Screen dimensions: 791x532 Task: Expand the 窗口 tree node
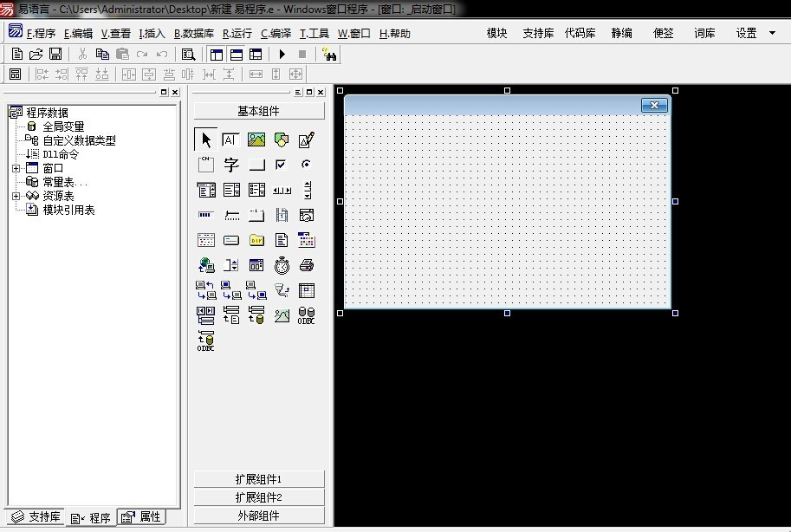click(x=16, y=169)
